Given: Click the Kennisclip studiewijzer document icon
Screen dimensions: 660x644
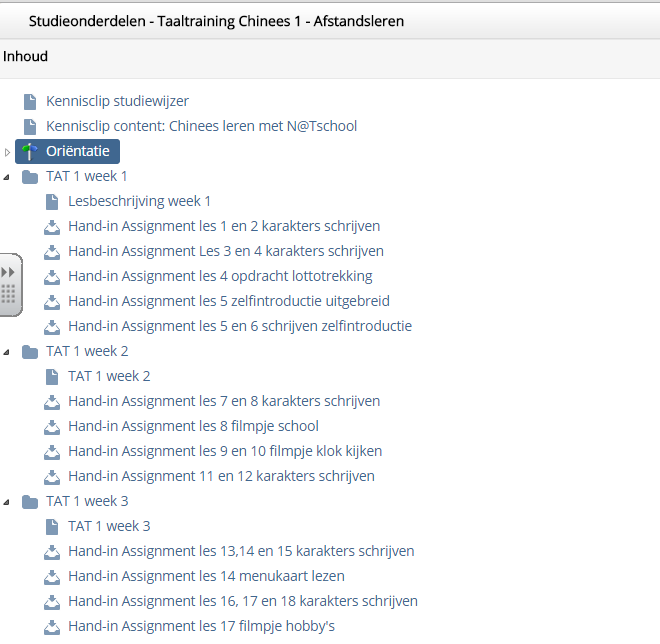Looking at the screenshot, I should tap(30, 101).
